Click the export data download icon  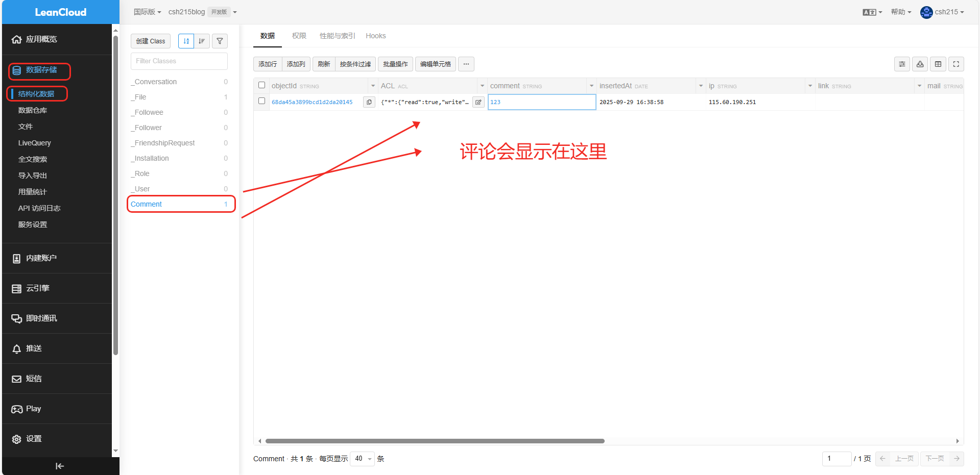[920, 64]
